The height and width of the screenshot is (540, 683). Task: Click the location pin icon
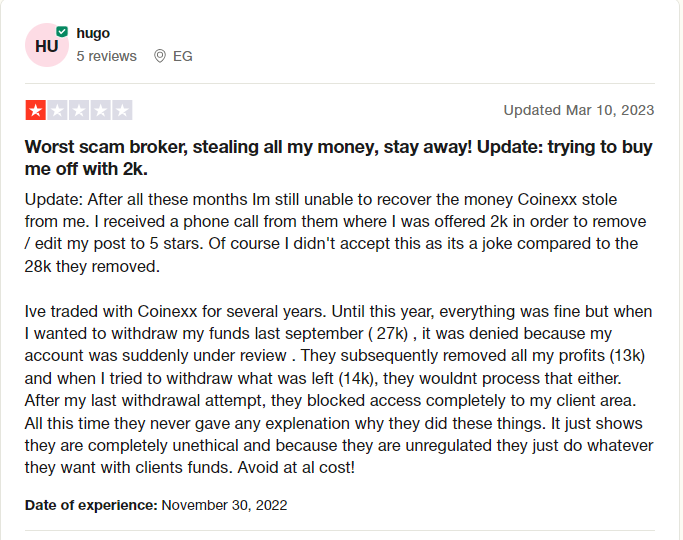[160, 56]
